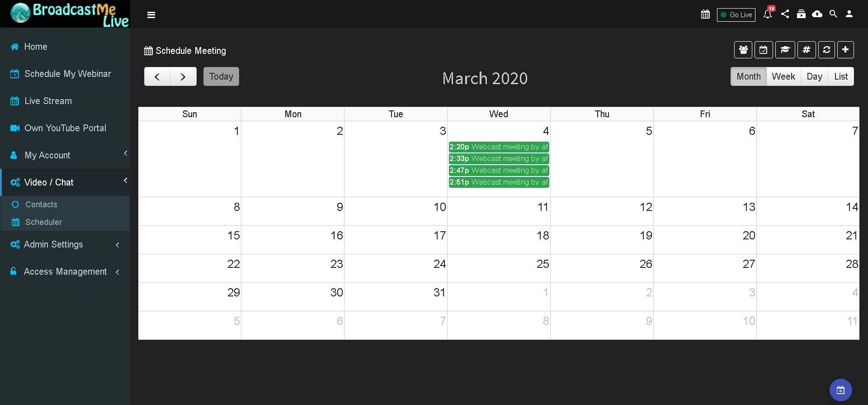Open the 2:33p Webcast meeting event
868x405 pixels.
pyautogui.click(x=499, y=159)
